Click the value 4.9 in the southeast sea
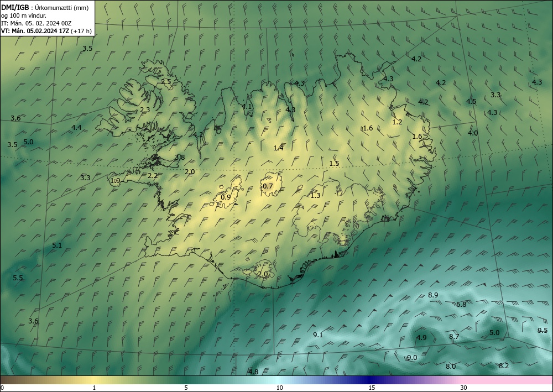Viewport: 553px width, 392px height. (421, 337)
